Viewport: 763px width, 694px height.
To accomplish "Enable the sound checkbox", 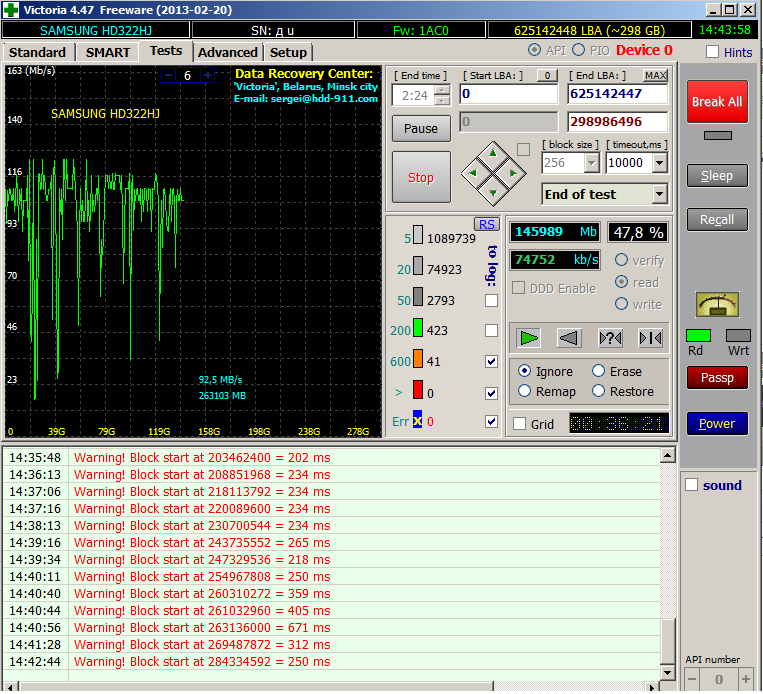I will click(691, 485).
